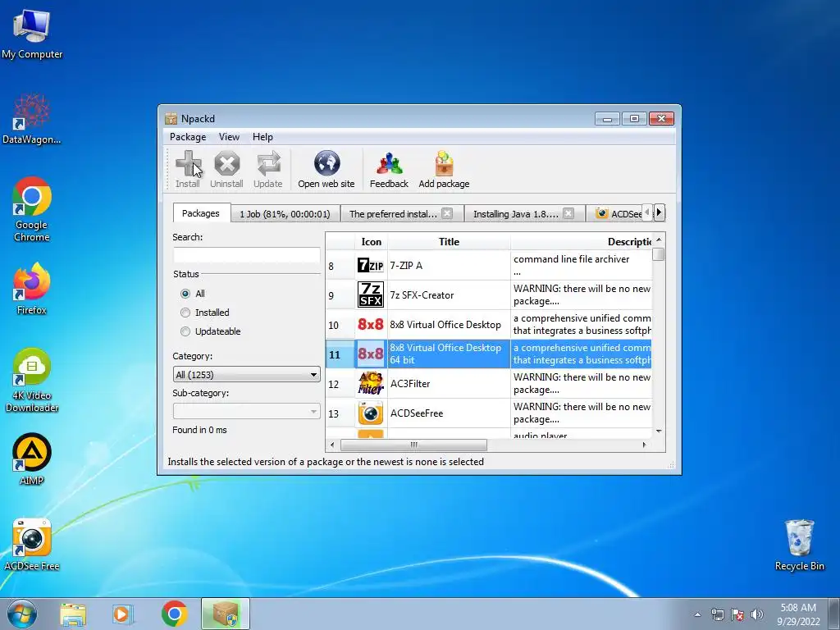Select the Updateable status radio button
Image resolution: width=840 pixels, height=630 pixels.
click(185, 331)
